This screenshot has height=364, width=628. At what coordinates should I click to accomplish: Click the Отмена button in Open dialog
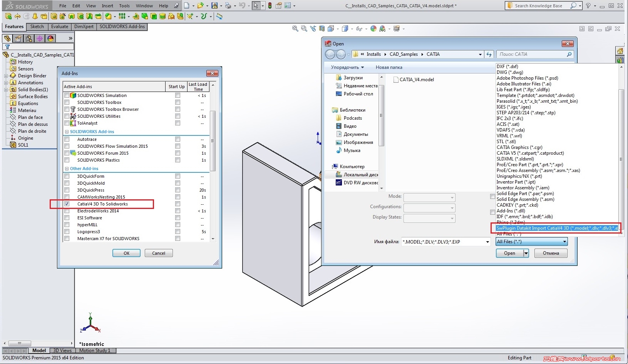point(551,253)
